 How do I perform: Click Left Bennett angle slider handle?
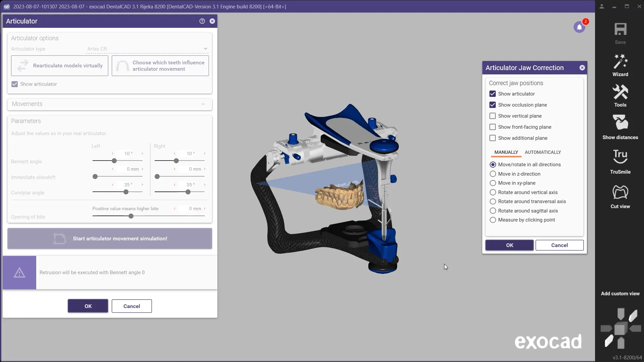point(114,161)
